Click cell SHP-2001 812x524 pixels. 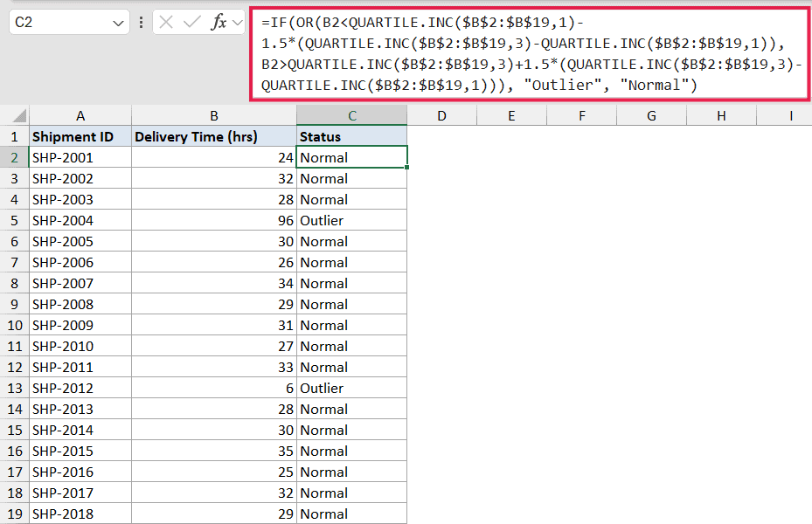point(80,157)
